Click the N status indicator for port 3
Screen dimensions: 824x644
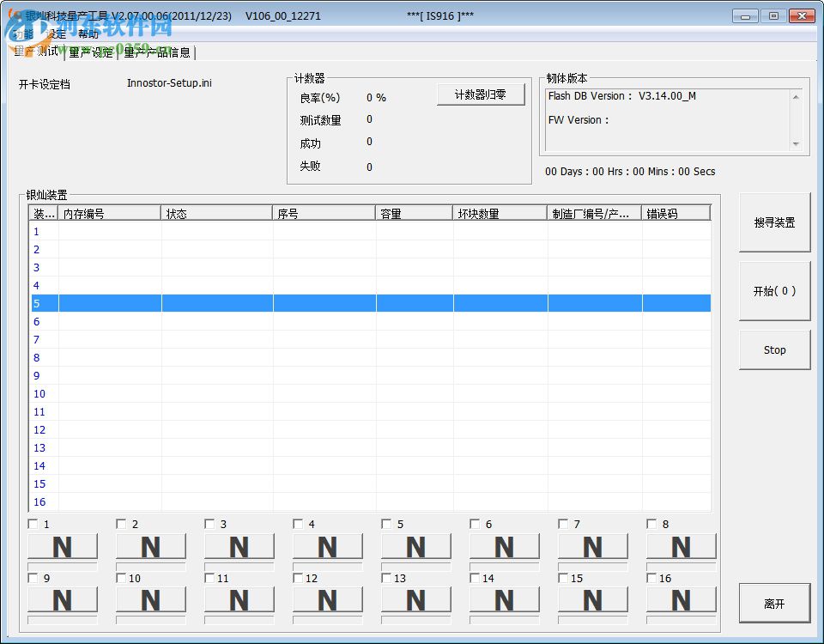238,546
